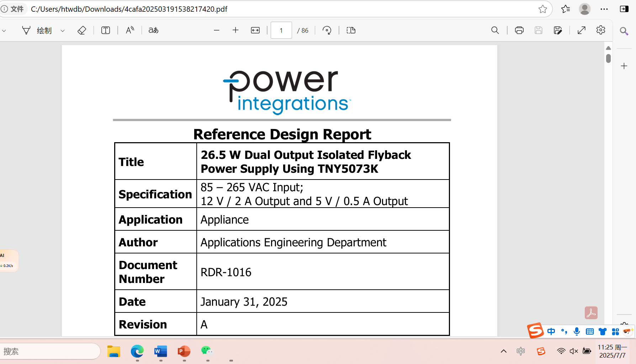
Task: Select the Draw (绘制) pen tool
Action: pos(37,30)
